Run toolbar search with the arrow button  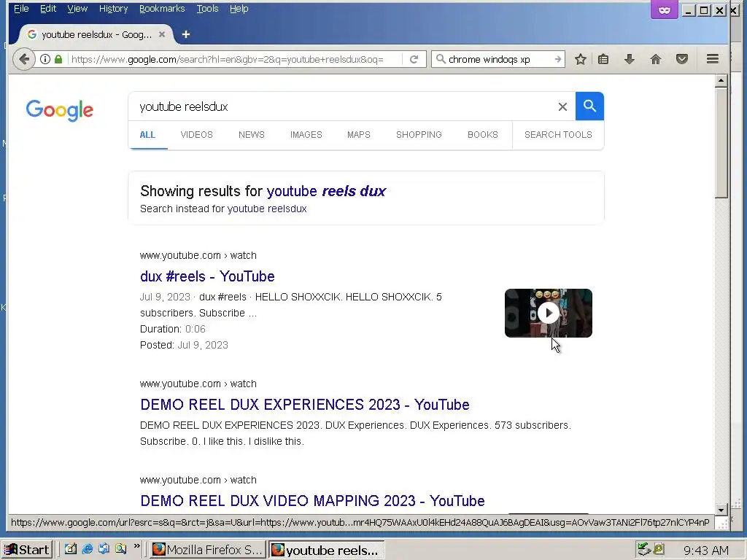tap(557, 59)
